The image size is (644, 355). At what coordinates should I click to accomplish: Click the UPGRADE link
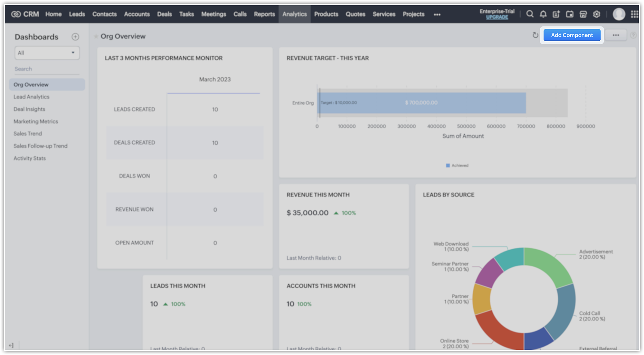[497, 17]
